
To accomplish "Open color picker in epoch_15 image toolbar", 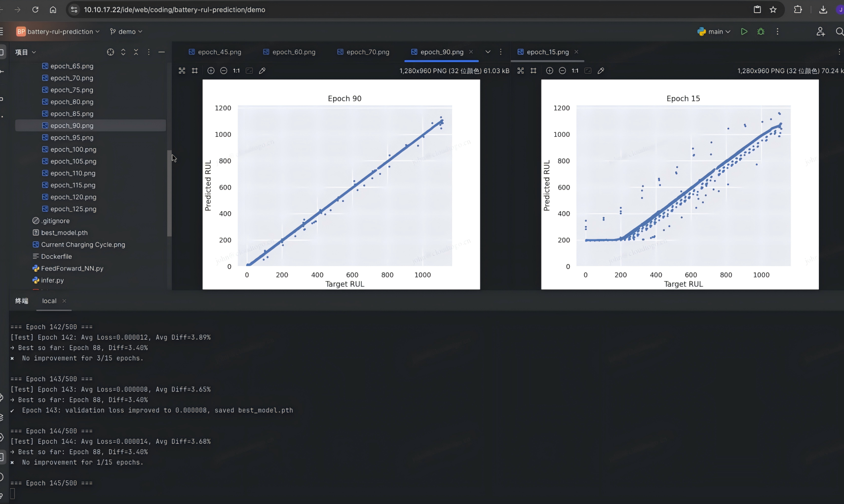I will pos(601,71).
